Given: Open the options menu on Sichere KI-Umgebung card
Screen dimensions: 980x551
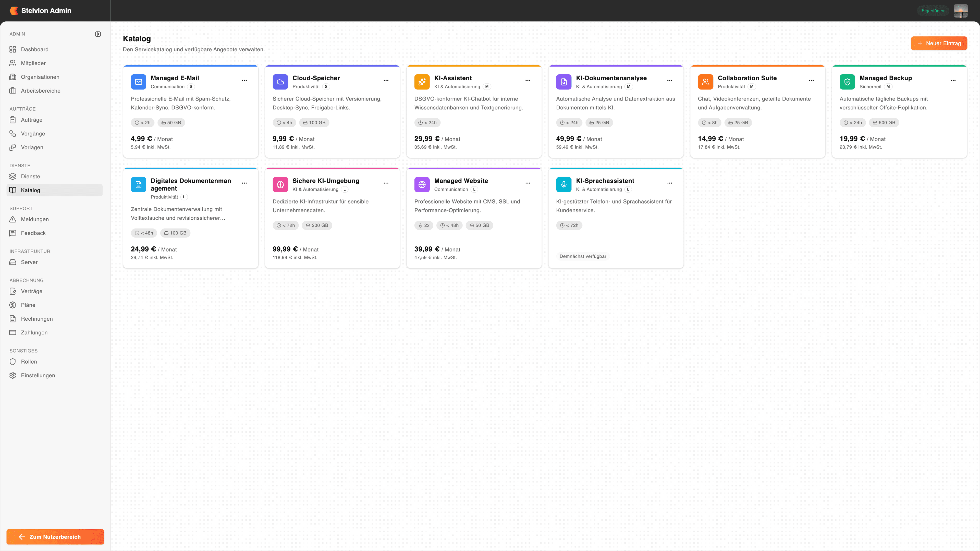Looking at the screenshot, I should click(x=386, y=183).
